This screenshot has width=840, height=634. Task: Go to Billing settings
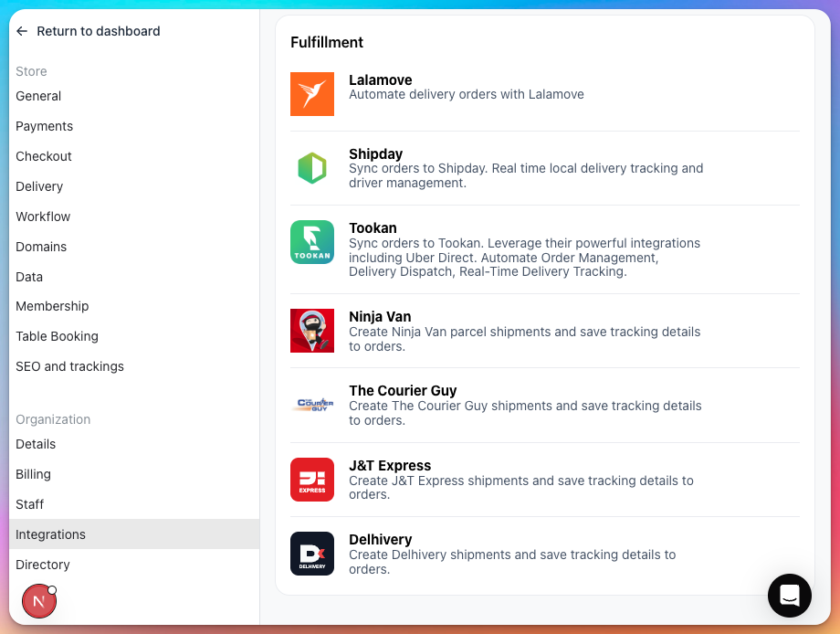[33, 474]
